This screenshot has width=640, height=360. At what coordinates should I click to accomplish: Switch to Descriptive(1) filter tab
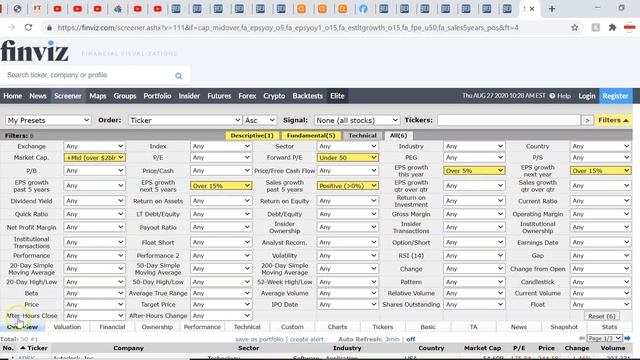click(252, 136)
